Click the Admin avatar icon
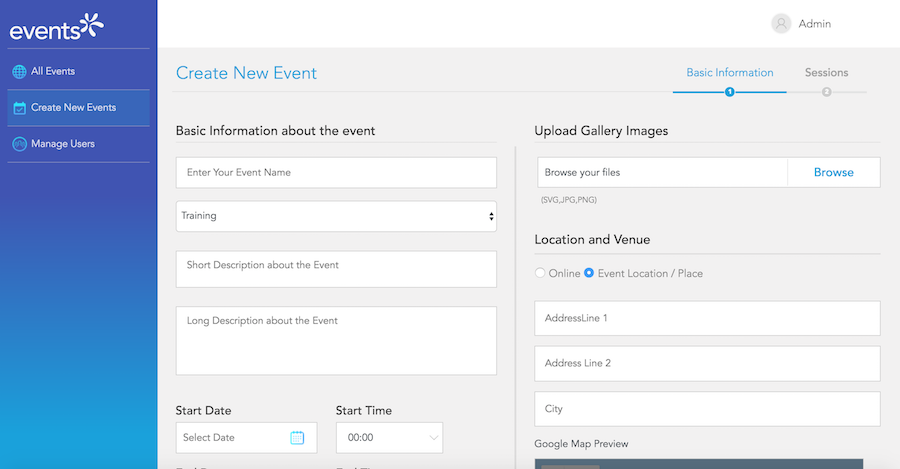The height and width of the screenshot is (469, 900). point(781,24)
